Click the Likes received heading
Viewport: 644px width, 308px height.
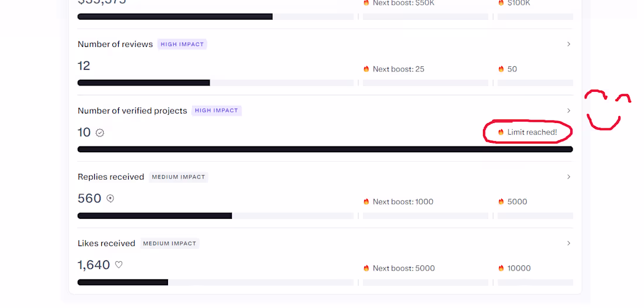pos(107,243)
